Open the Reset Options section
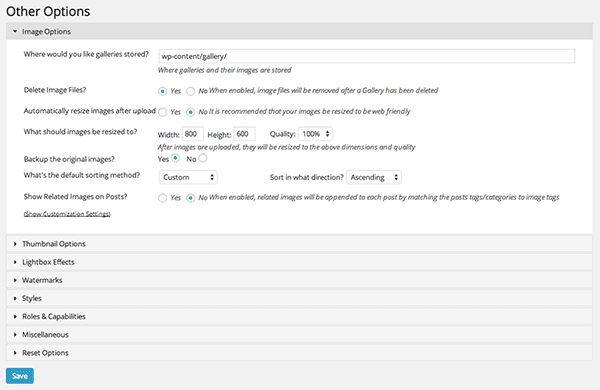600x390 pixels. [299, 353]
